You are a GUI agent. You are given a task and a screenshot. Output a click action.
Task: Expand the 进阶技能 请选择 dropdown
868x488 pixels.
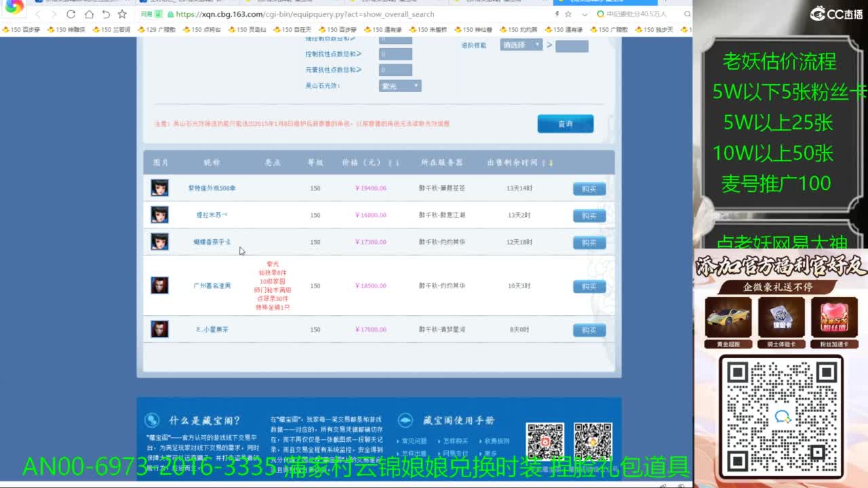(521, 45)
